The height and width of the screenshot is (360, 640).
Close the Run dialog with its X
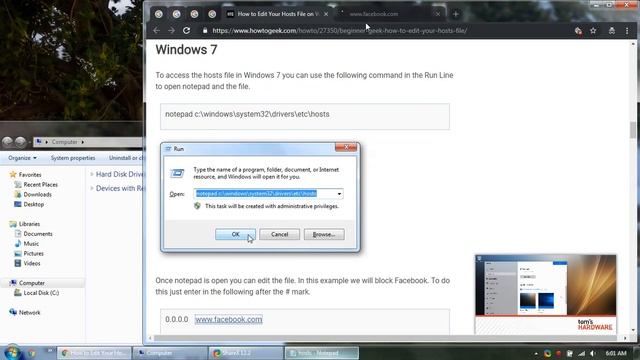[x=346, y=147]
